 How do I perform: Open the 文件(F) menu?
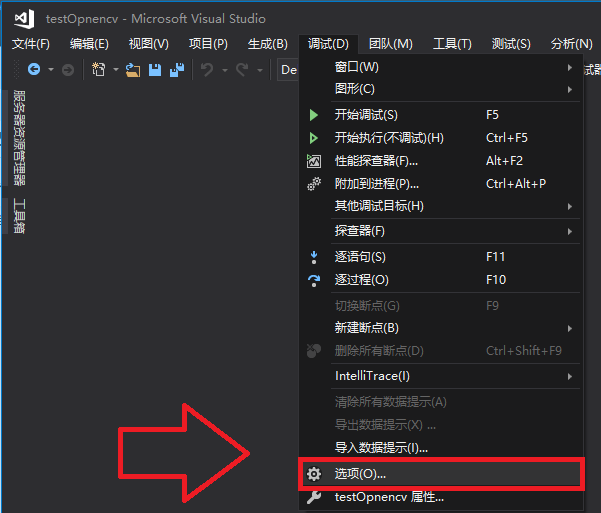click(31, 44)
